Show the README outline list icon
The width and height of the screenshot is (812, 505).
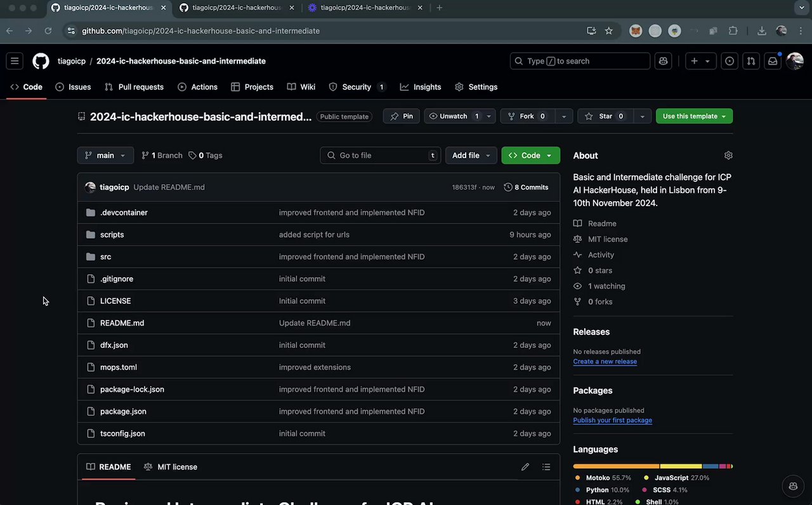[x=546, y=467]
